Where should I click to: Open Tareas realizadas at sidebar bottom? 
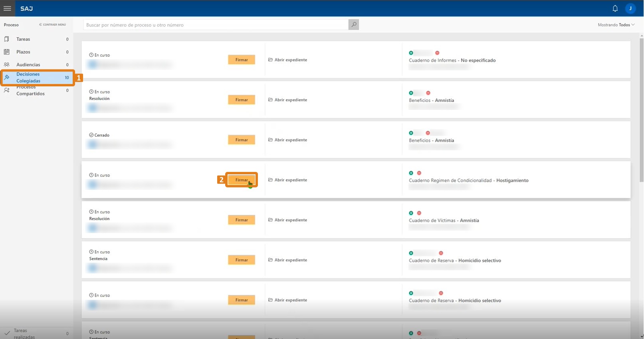click(x=36, y=333)
